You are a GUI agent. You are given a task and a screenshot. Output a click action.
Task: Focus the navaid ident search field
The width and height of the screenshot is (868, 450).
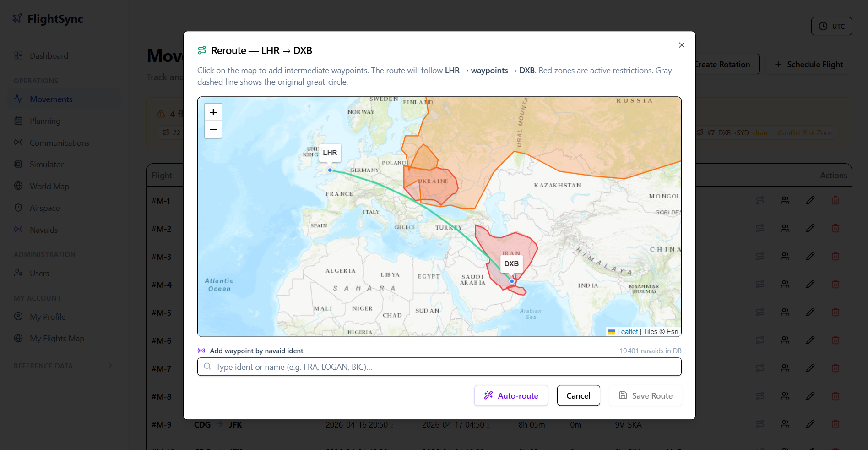pos(439,367)
